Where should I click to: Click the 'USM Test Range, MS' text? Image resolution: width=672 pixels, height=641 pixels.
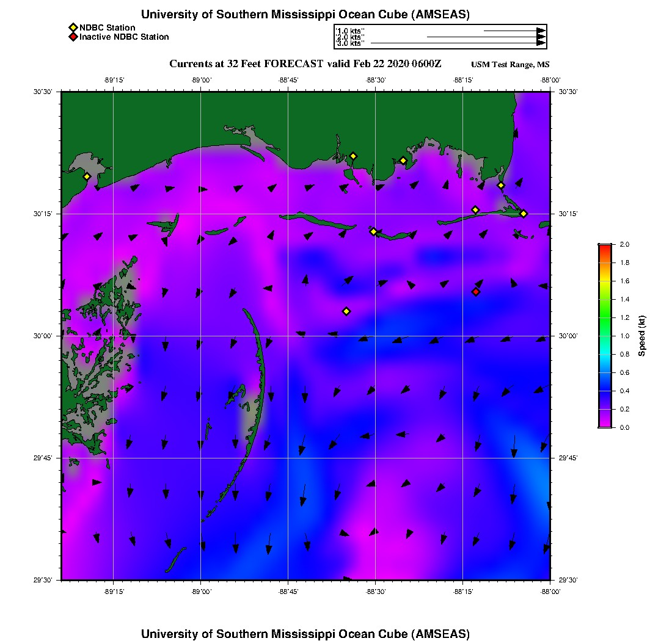pyautogui.click(x=510, y=65)
